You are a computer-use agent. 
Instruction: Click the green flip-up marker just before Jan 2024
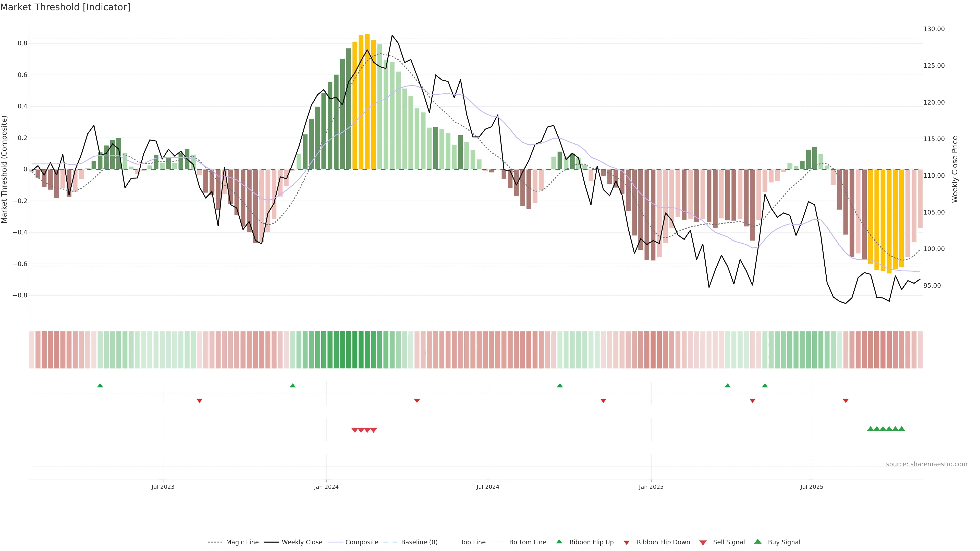click(x=292, y=386)
